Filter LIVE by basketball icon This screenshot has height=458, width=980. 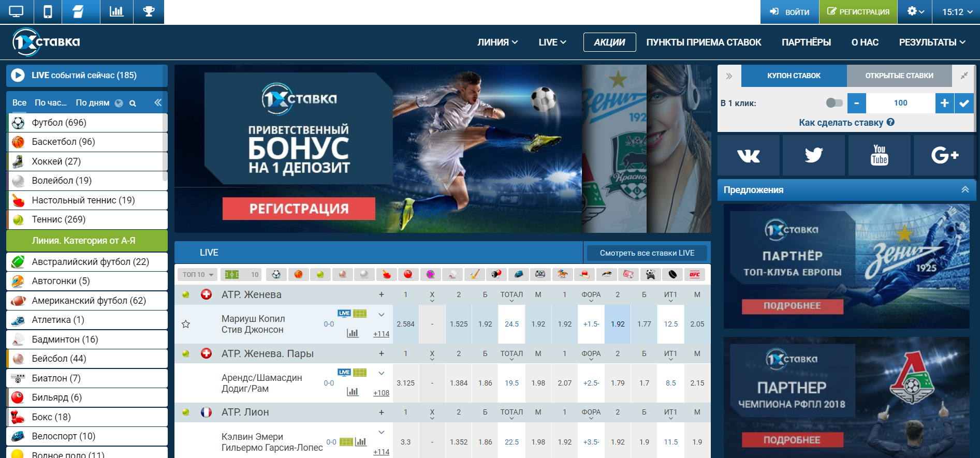(298, 274)
